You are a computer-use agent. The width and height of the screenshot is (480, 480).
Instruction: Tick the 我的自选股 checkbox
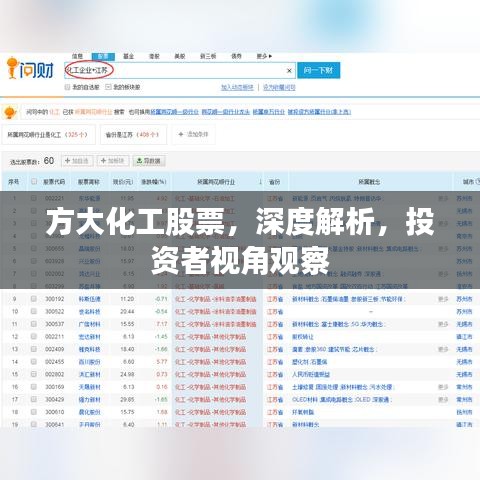click(68, 87)
